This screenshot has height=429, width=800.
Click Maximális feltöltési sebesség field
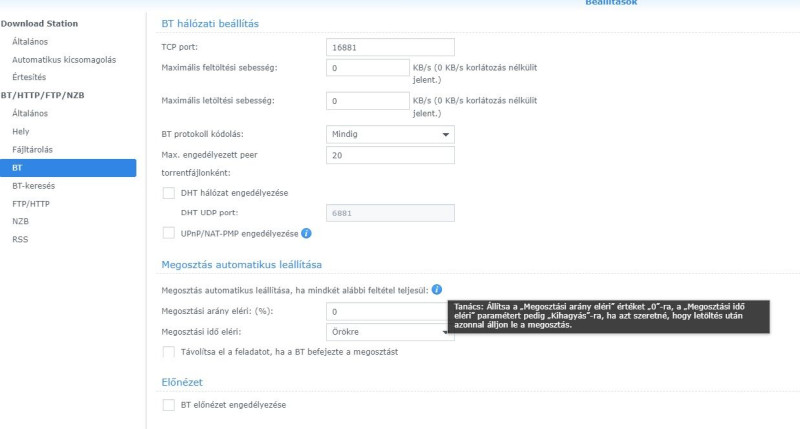tap(368, 68)
